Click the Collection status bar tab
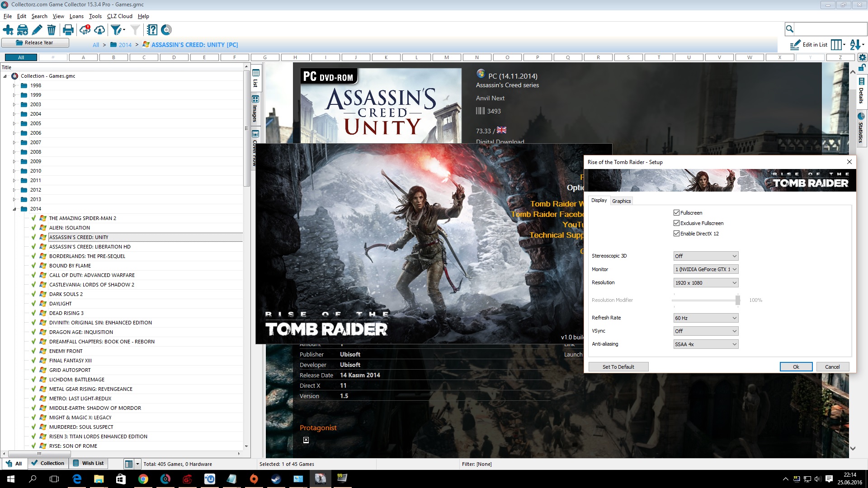Viewport: 868px width, 488px height. (48, 463)
